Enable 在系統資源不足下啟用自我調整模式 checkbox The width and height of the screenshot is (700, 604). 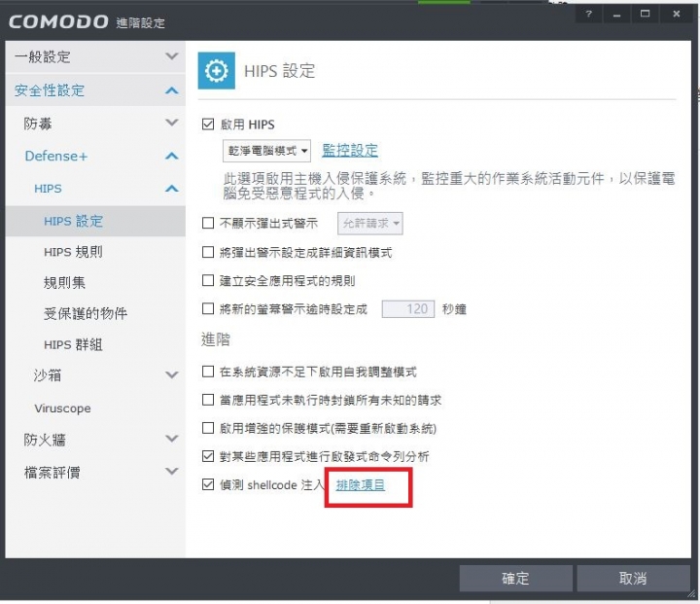pos(208,372)
